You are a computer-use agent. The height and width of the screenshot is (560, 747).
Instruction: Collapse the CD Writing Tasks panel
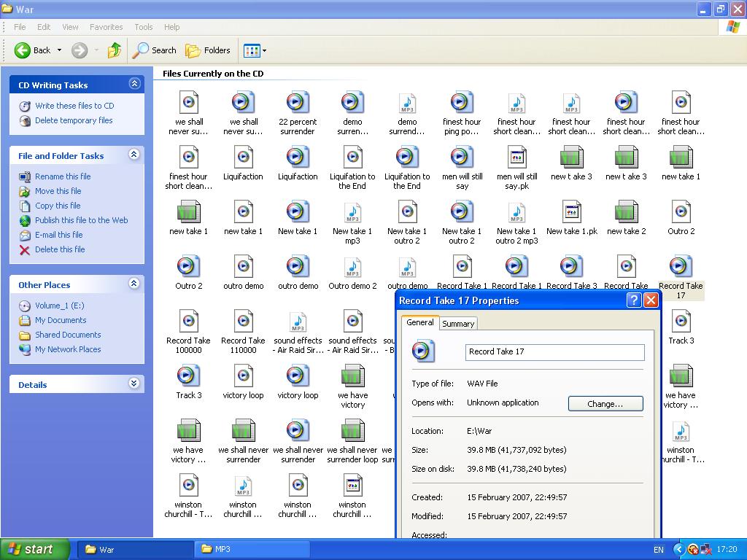(134, 84)
